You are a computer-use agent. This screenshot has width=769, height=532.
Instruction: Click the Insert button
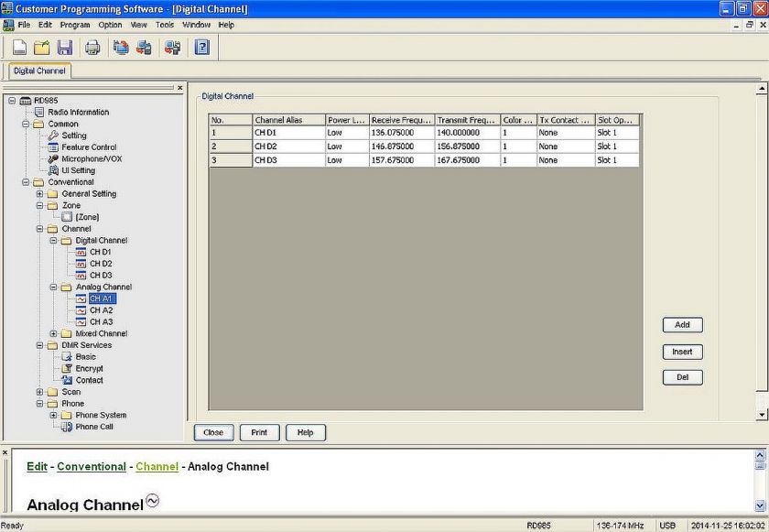coord(682,352)
